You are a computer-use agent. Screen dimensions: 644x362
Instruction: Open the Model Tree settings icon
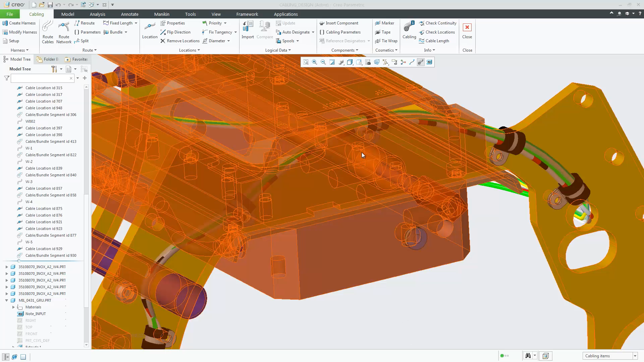coord(54,69)
